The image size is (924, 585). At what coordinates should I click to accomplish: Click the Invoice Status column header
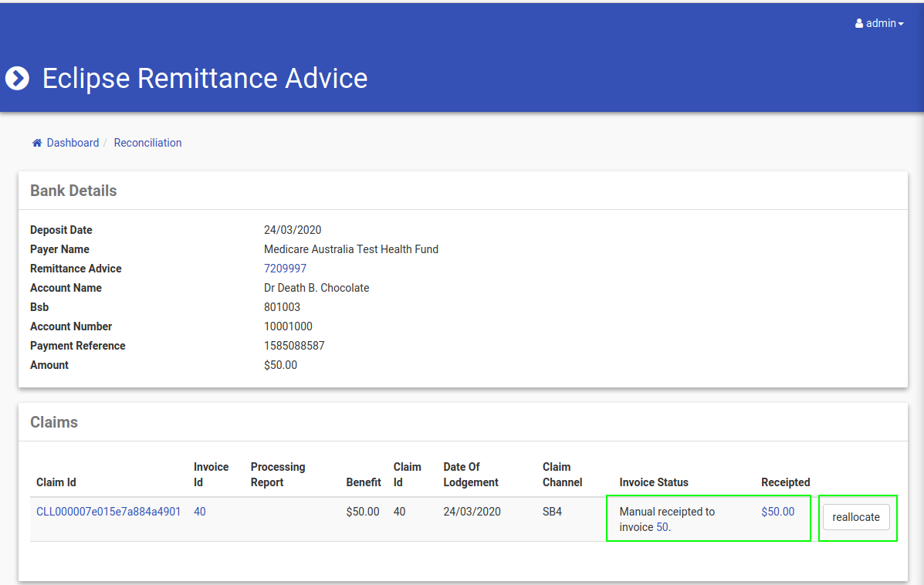[x=654, y=482]
